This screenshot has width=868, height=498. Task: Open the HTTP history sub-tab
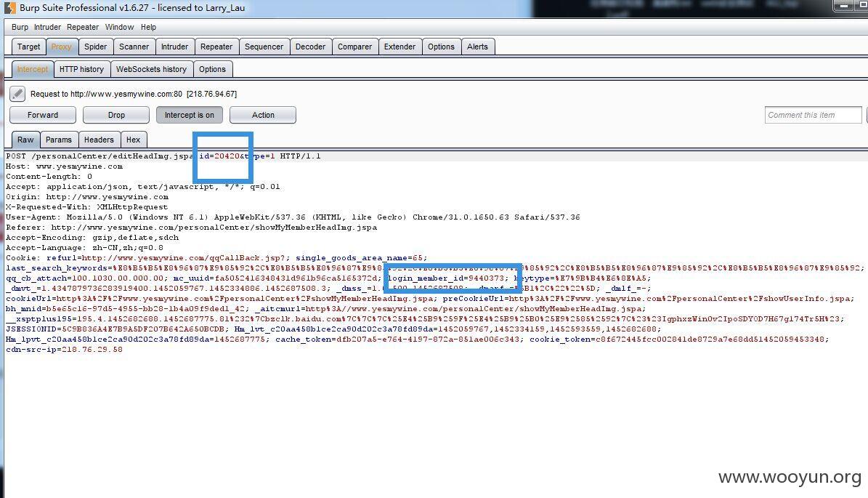coord(82,69)
